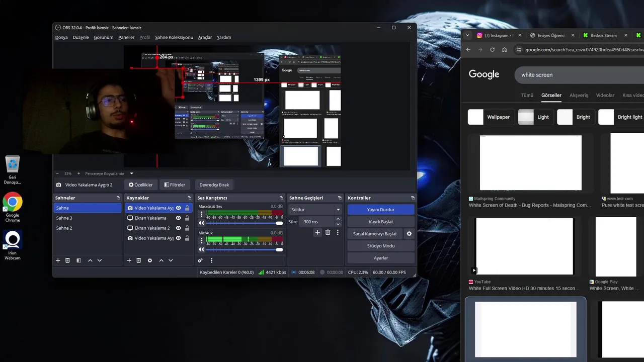Open virtual camera settings gear
644x362 pixels.
[x=409, y=234]
